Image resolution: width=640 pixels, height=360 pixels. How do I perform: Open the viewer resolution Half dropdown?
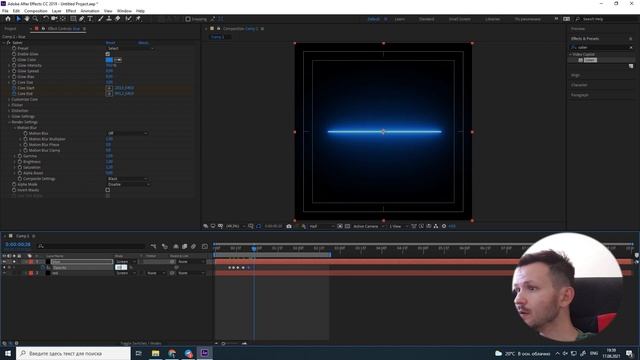pos(322,226)
